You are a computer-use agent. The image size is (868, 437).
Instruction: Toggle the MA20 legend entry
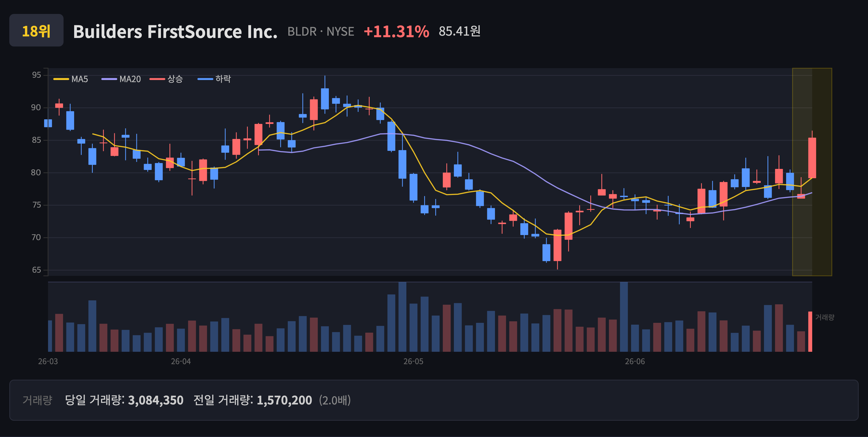[x=121, y=79]
